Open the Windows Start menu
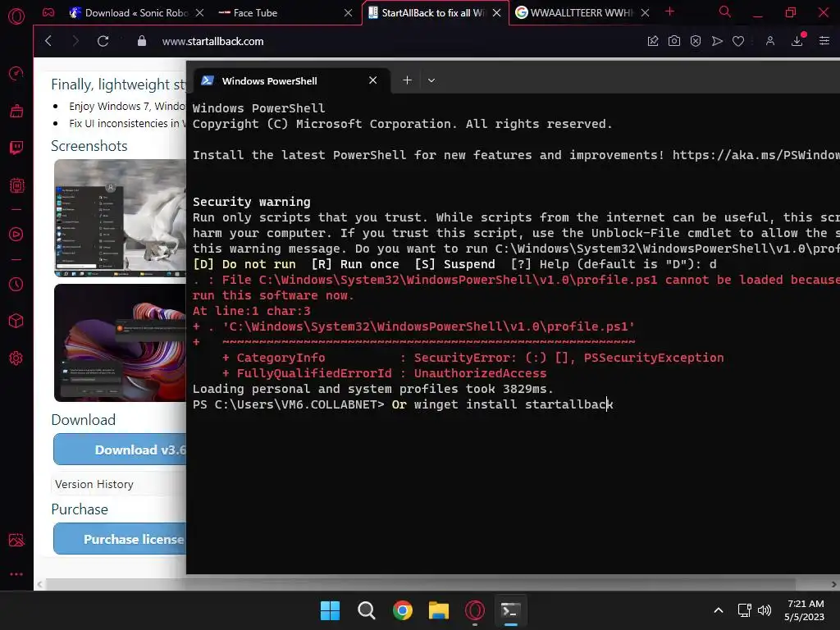Image resolution: width=840 pixels, height=630 pixels. point(330,610)
